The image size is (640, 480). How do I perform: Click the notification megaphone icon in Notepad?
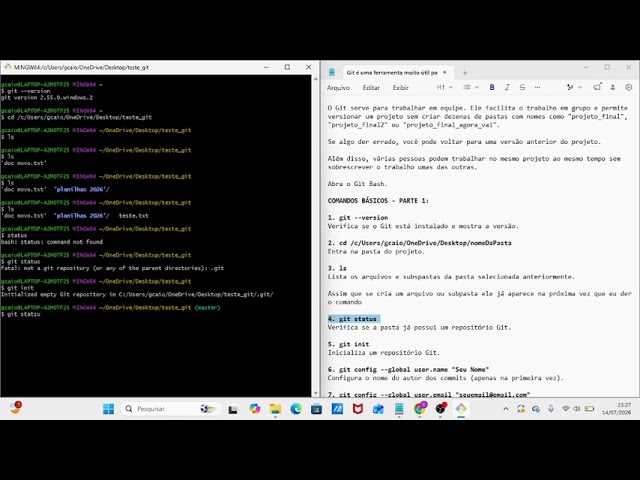[x=598, y=87]
